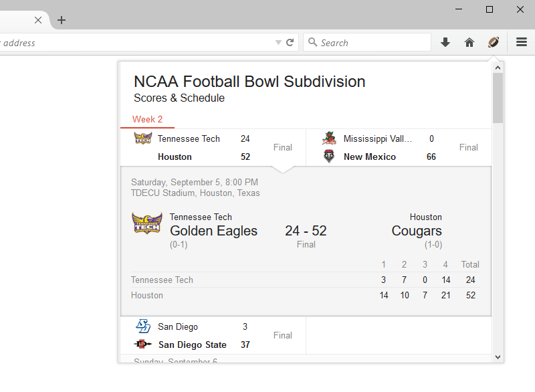Click the football scores extension icon

pyautogui.click(x=494, y=42)
